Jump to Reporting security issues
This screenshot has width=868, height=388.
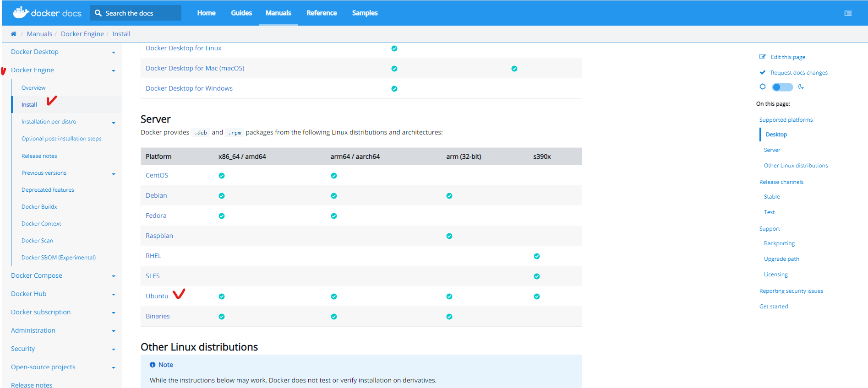791,291
